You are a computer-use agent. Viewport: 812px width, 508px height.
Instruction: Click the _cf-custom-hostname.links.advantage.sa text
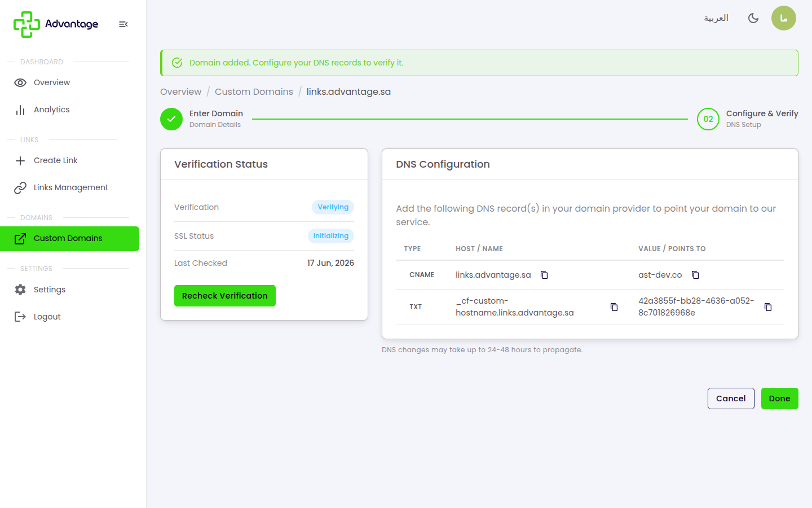(x=515, y=306)
